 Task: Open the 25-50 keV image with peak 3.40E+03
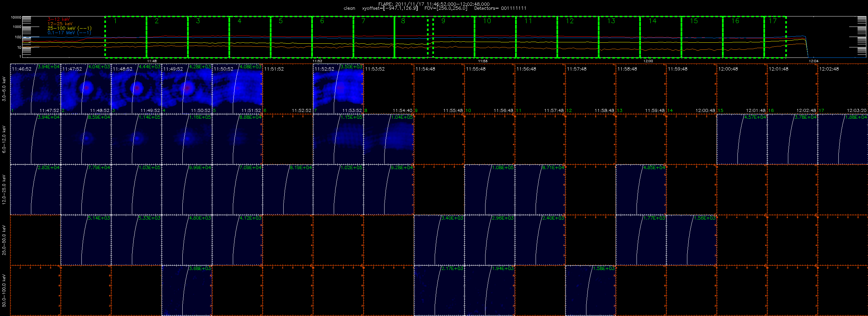point(439,240)
